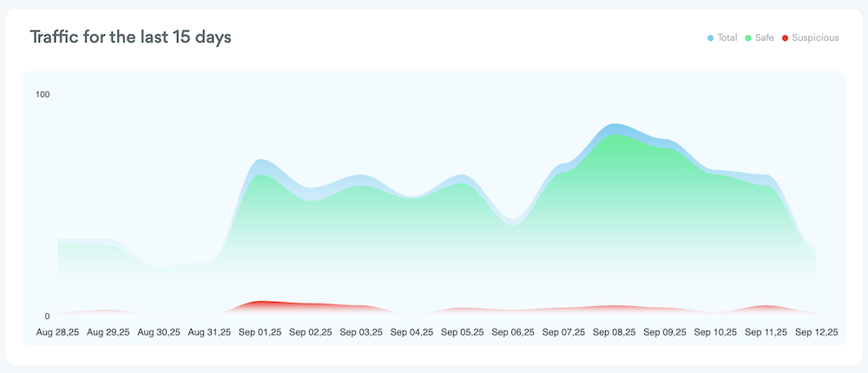This screenshot has width=868, height=373.
Task: Click the Sep 01,25 date label
Action: click(x=260, y=332)
